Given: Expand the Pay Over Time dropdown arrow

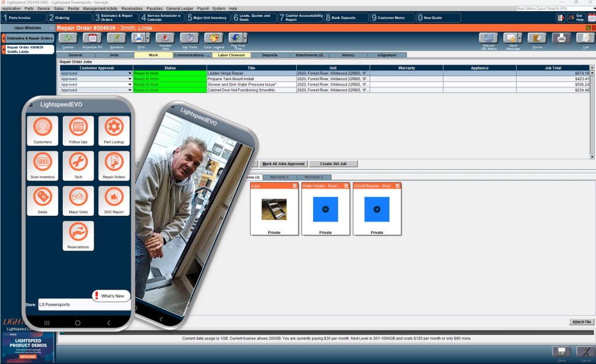Looking at the screenshot, I should pyautogui.click(x=245, y=38).
